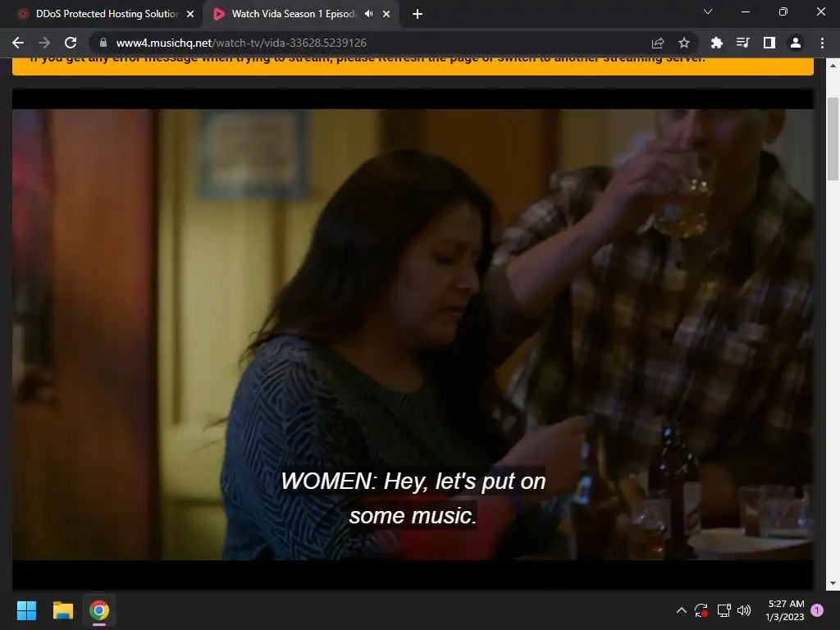Close the DDoS Protected Hosting tab
The height and width of the screenshot is (630, 840).
(190, 14)
